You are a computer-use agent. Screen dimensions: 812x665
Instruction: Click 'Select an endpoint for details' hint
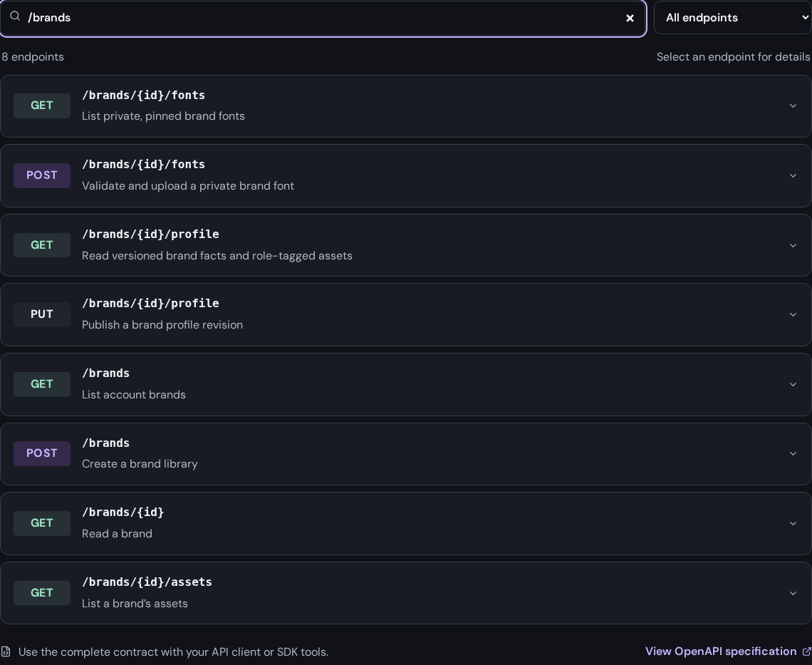[733, 57]
